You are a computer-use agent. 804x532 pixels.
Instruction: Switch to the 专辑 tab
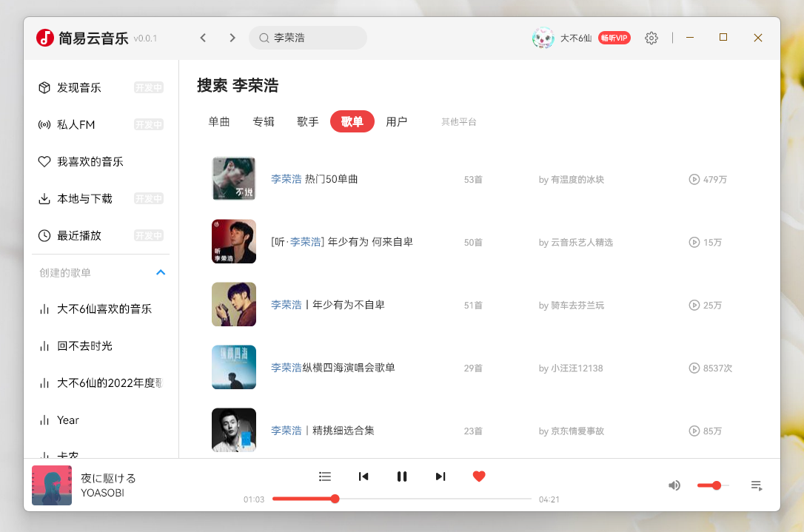264,121
